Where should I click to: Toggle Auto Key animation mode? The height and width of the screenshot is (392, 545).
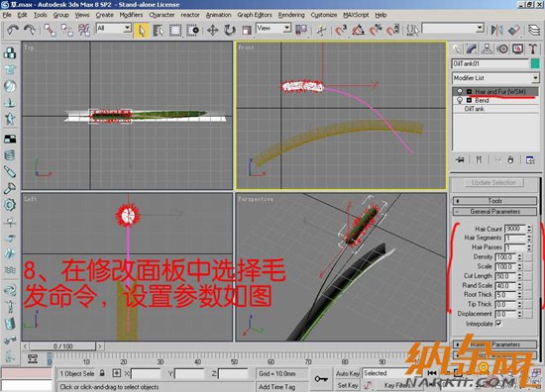[x=347, y=373]
